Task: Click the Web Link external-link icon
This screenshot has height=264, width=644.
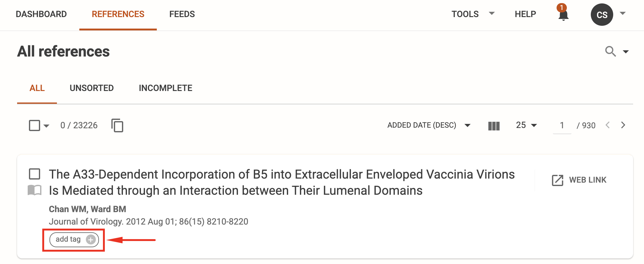Action: tap(557, 180)
